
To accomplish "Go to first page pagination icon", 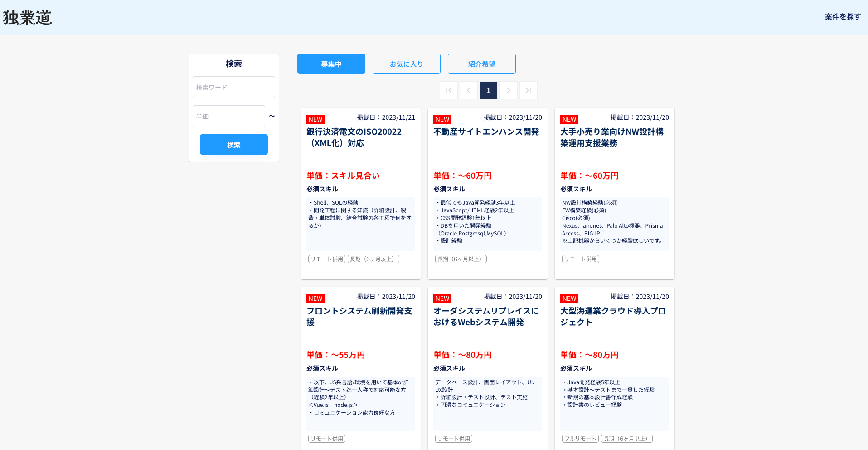I will [x=448, y=90].
